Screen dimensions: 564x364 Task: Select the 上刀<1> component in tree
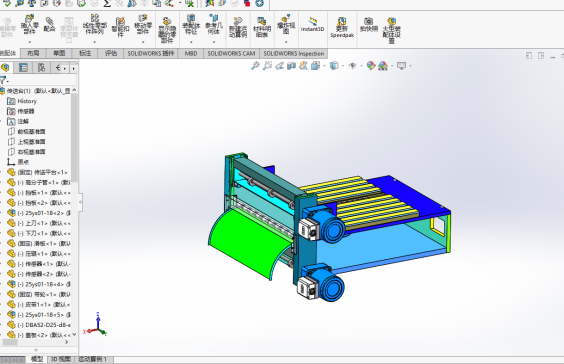tap(39, 223)
